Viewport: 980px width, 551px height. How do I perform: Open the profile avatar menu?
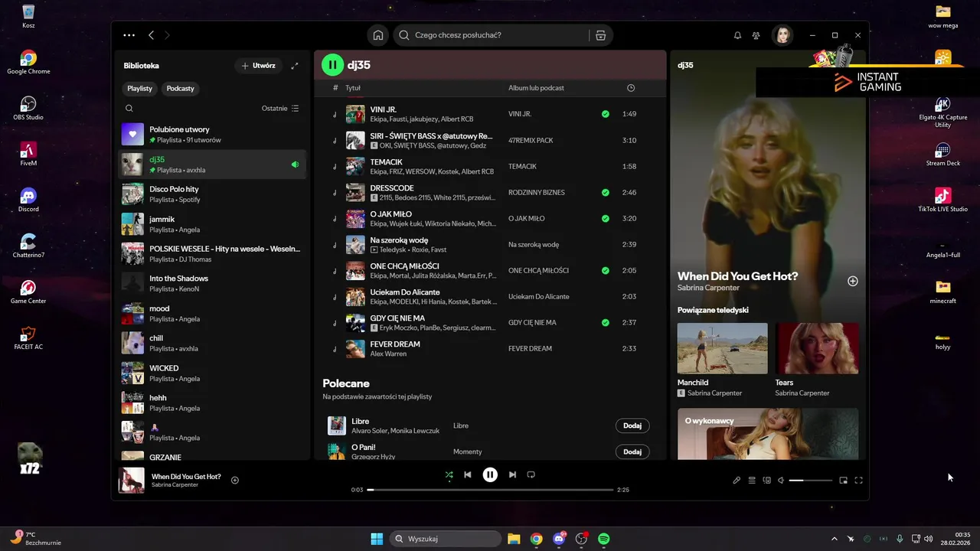point(782,35)
